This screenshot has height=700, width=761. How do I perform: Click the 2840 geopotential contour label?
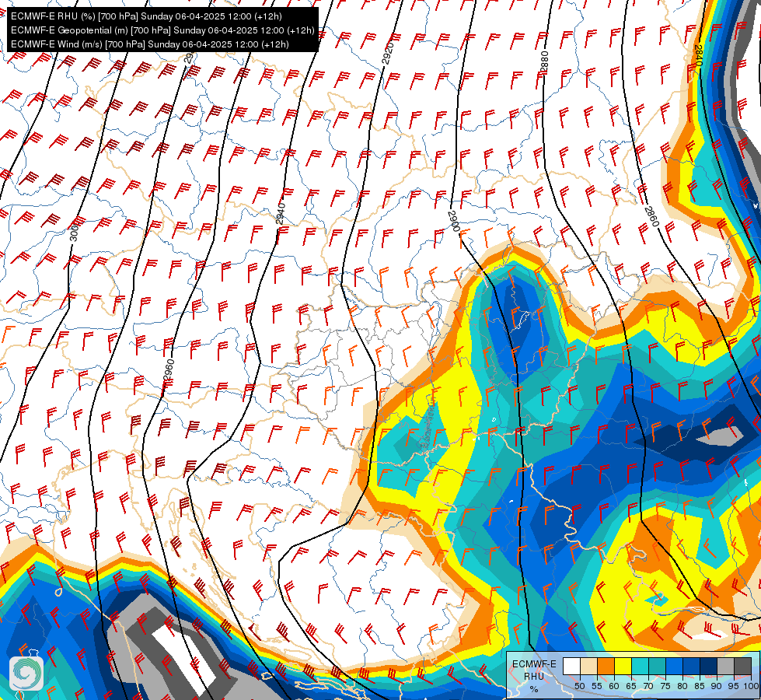point(698,55)
